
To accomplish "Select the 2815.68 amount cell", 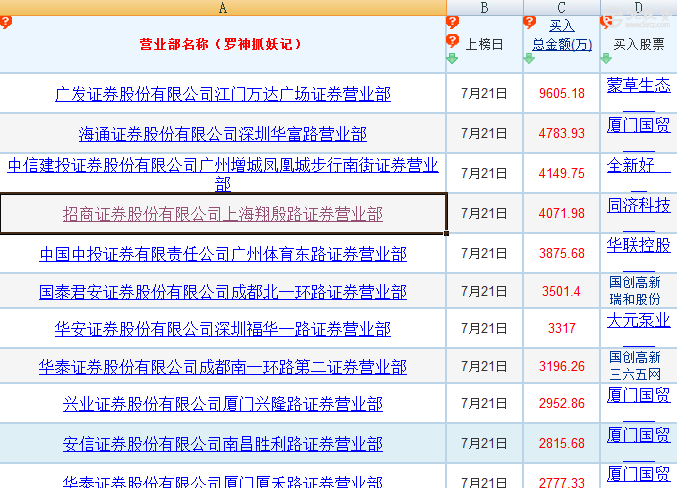I will tap(562, 443).
